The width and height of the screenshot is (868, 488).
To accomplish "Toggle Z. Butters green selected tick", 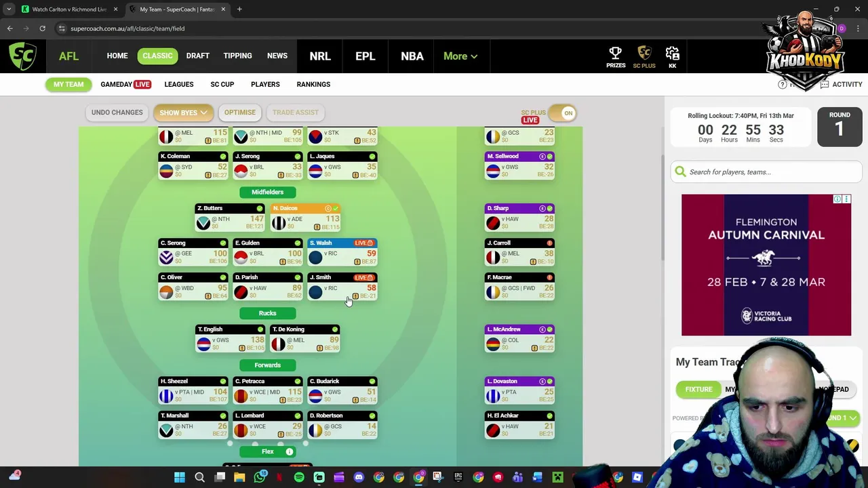I will [260, 208].
